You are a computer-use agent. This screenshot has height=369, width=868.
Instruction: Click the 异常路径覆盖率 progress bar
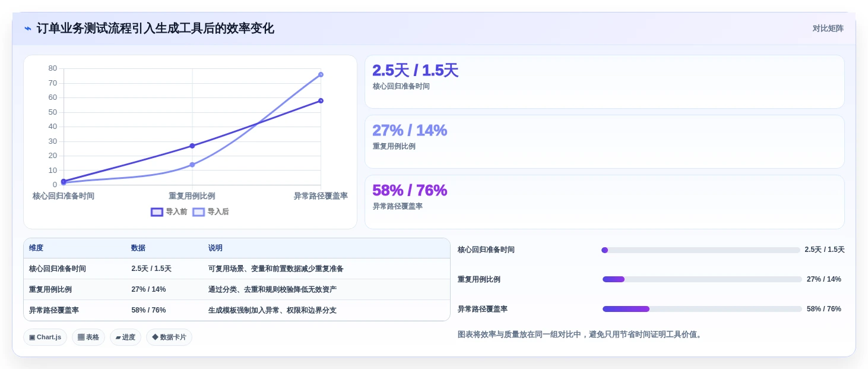click(x=702, y=309)
